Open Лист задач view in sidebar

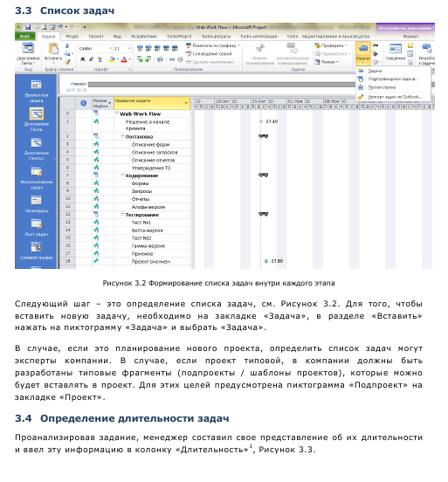click(x=37, y=228)
